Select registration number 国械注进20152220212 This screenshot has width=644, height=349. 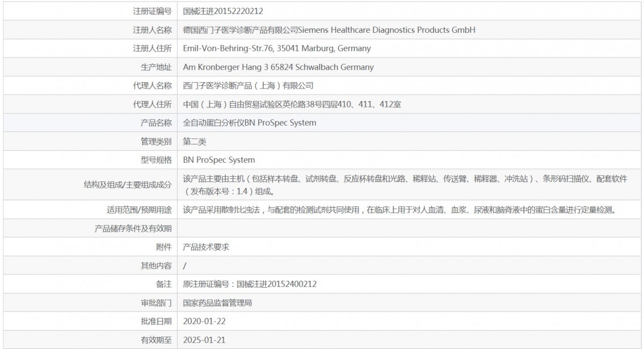coord(223,11)
